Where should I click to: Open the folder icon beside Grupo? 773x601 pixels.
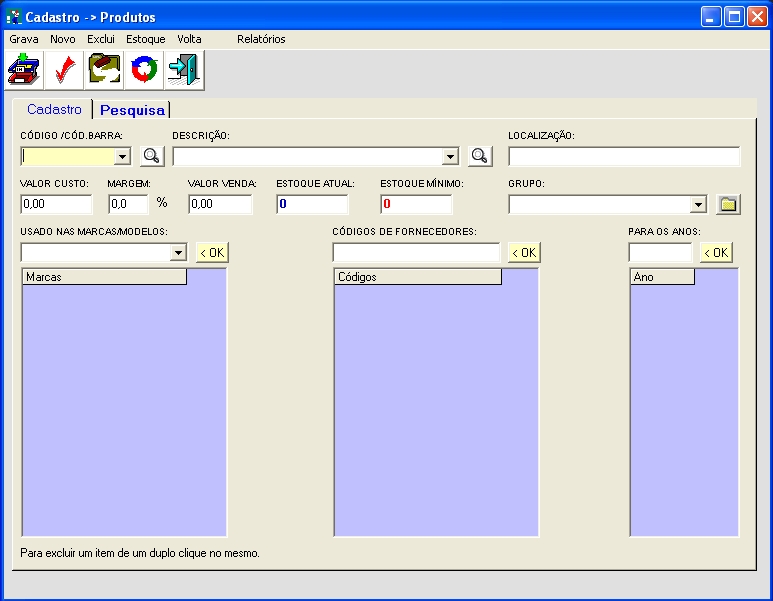pos(728,205)
